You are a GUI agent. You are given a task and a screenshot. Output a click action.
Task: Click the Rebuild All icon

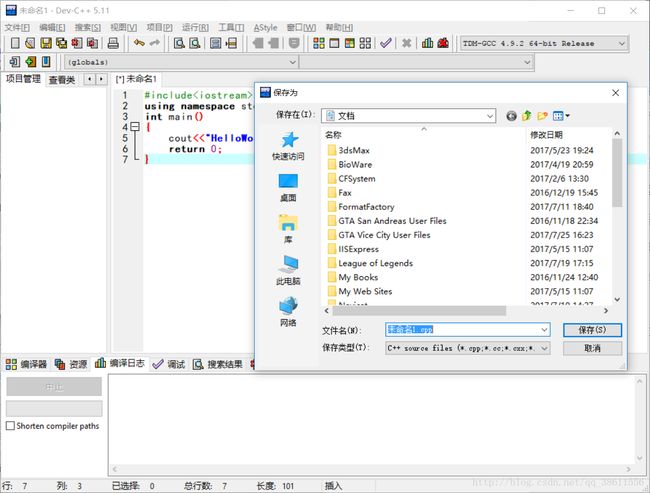pyautogui.click(x=365, y=43)
